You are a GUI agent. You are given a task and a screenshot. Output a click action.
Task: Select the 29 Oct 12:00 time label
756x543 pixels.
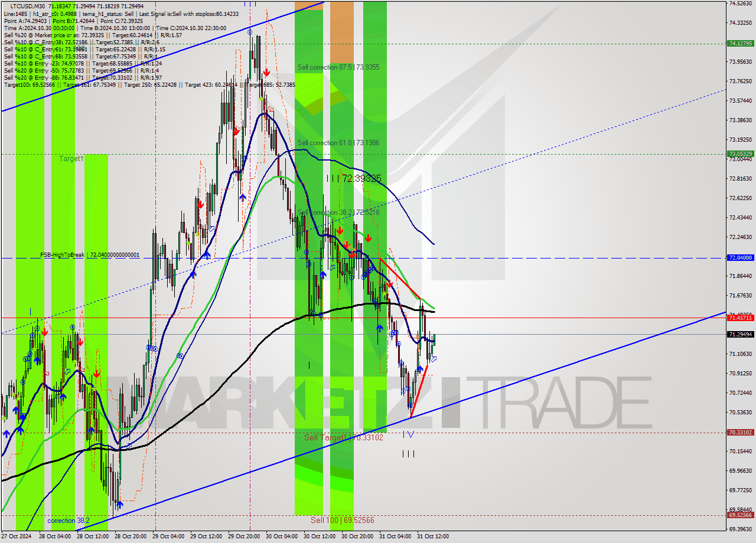[206, 537]
